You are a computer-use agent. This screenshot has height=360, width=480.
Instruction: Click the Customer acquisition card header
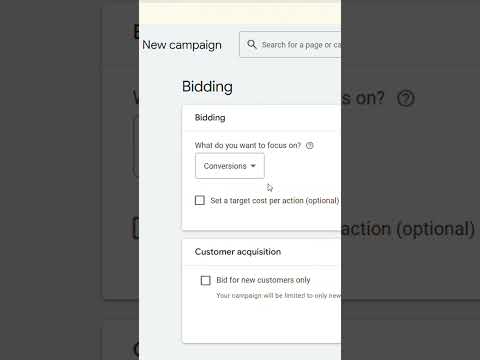click(238, 252)
